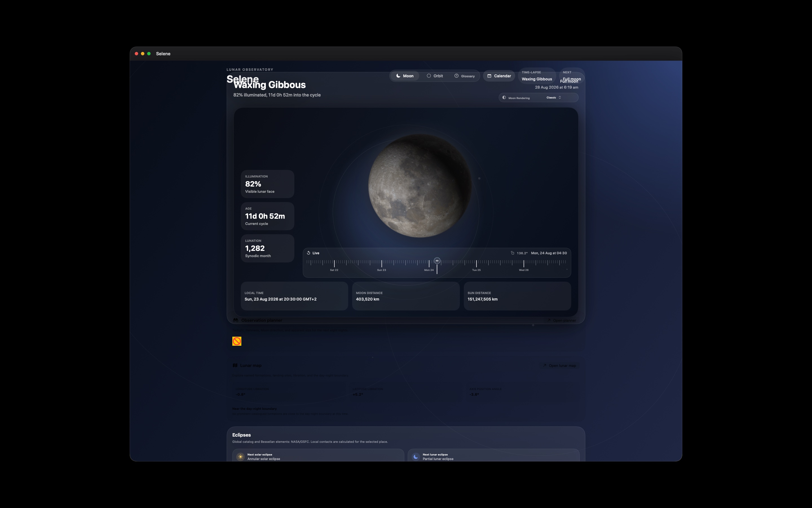The width and height of the screenshot is (812, 508).
Task: Click the half-circle Moon Rendering icon
Action: click(504, 97)
